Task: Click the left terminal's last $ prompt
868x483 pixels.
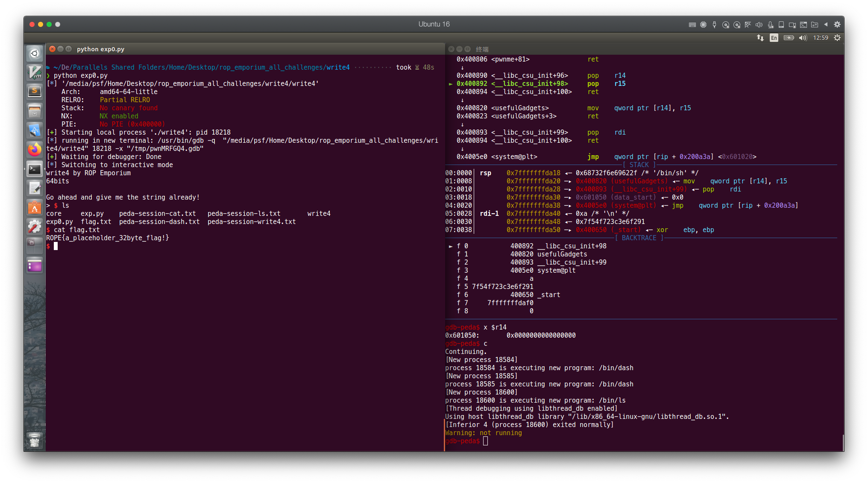Action: click(48, 246)
